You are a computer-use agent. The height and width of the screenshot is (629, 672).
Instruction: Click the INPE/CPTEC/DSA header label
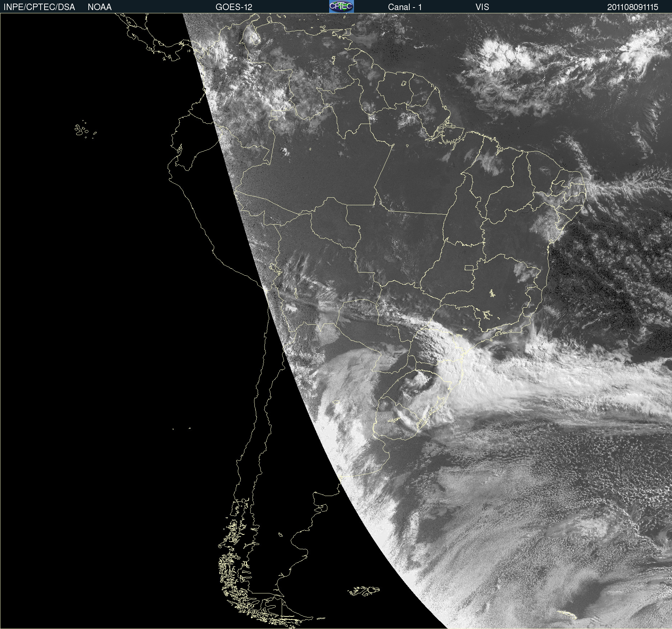tap(39, 7)
